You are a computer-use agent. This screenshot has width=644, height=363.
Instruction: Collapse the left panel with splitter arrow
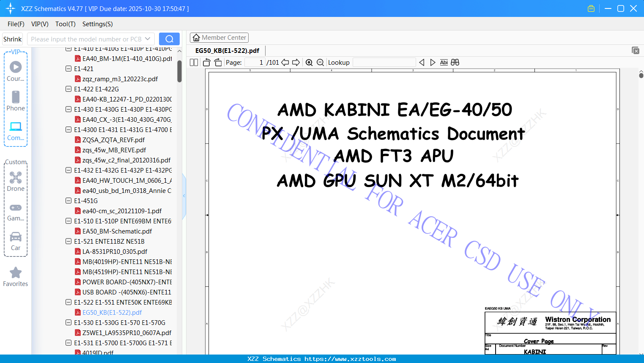[x=184, y=196]
